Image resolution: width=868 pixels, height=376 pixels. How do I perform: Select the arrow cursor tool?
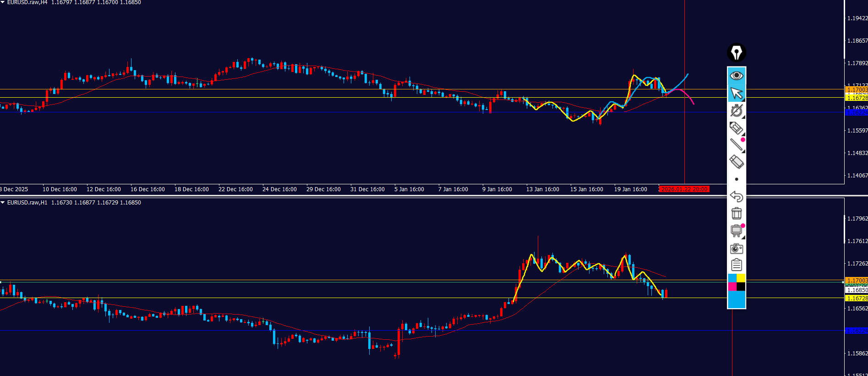pos(736,93)
